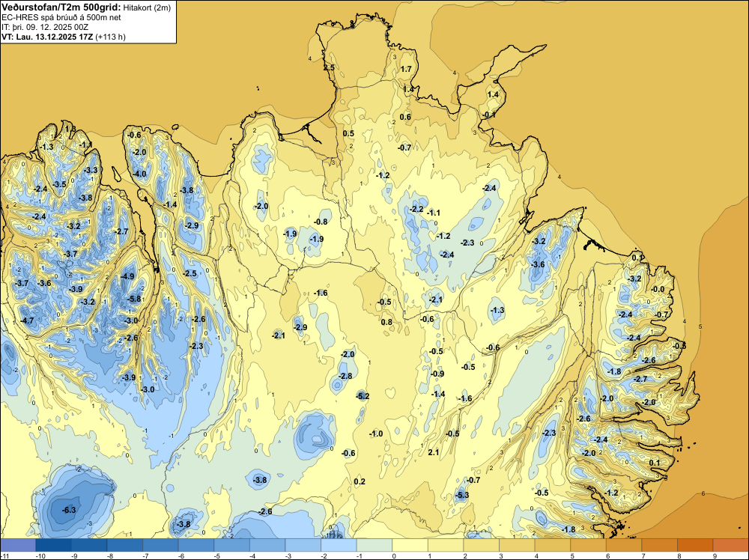Pick the legend swatch between 5 and 6
749x560 pixels.
pyautogui.click(x=589, y=545)
